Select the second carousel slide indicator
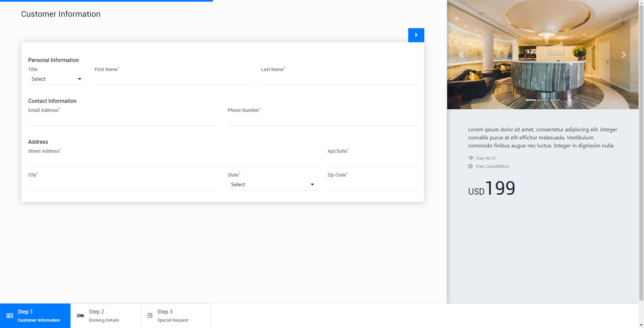This screenshot has height=328, width=644. (543, 100)
